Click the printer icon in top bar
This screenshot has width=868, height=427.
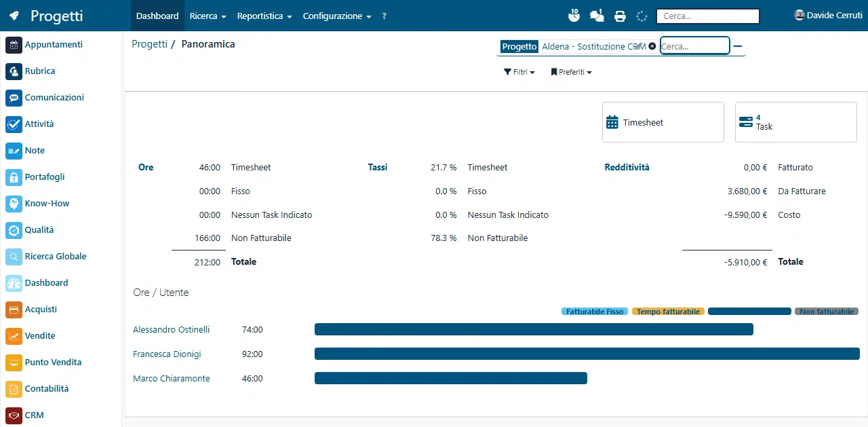620,16
